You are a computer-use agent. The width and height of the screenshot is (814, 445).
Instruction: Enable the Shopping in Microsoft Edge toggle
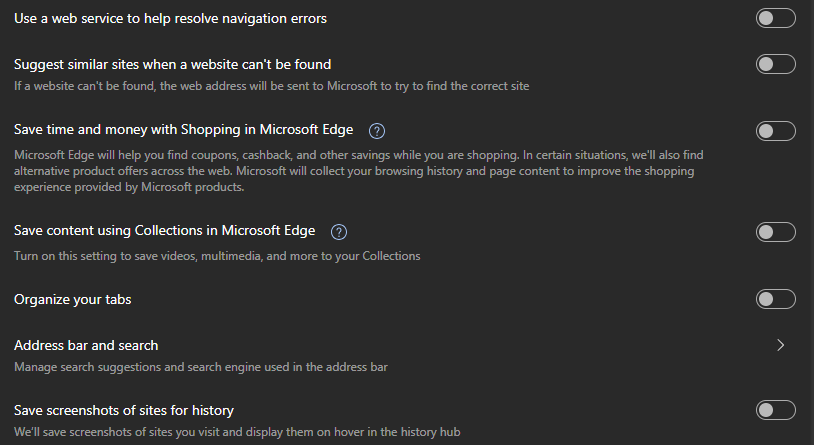click(775, 131)
